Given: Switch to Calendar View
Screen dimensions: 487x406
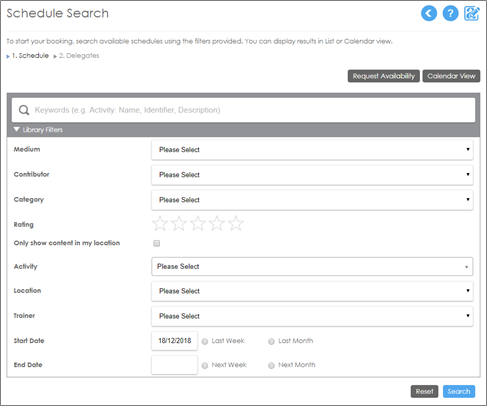Looking at the screenshot, I should pyautogui.click(x=451, y=76).
